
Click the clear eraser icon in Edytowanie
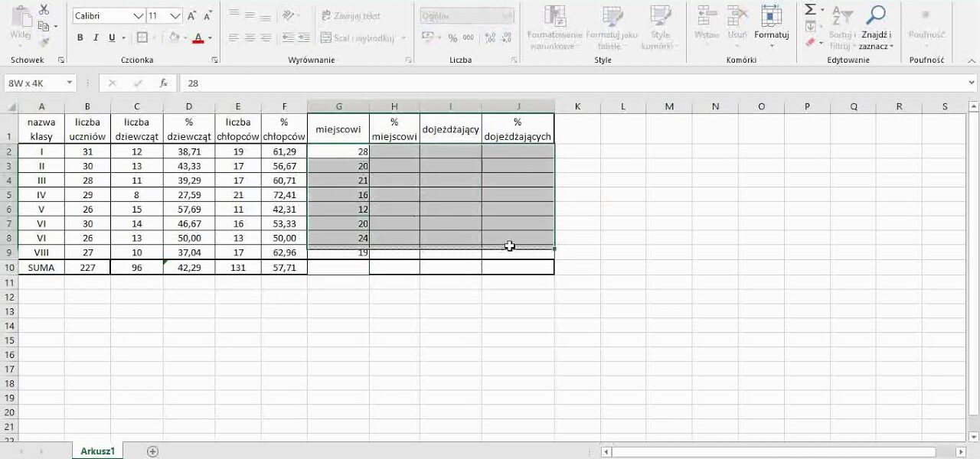click(x=810, y=43)
